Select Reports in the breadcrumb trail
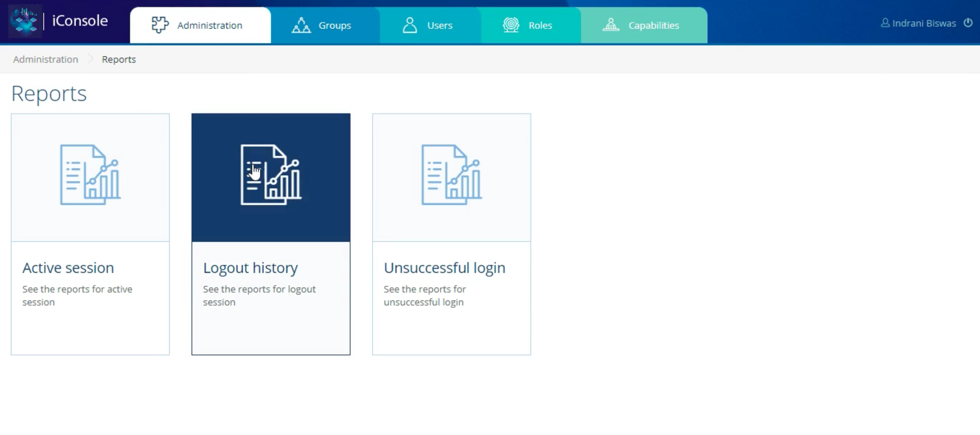The width and height of the screenshot is (980, 435). [119, 59]
